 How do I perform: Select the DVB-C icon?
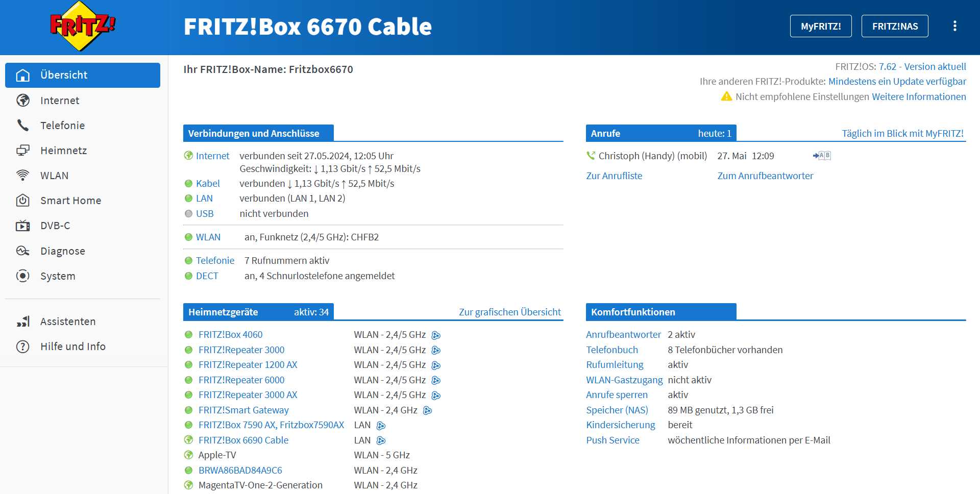click(x=22, y=226)
